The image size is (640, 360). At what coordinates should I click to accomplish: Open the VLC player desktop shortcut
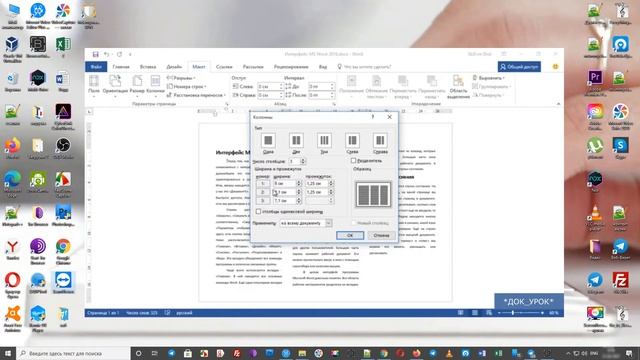point(595,217)
